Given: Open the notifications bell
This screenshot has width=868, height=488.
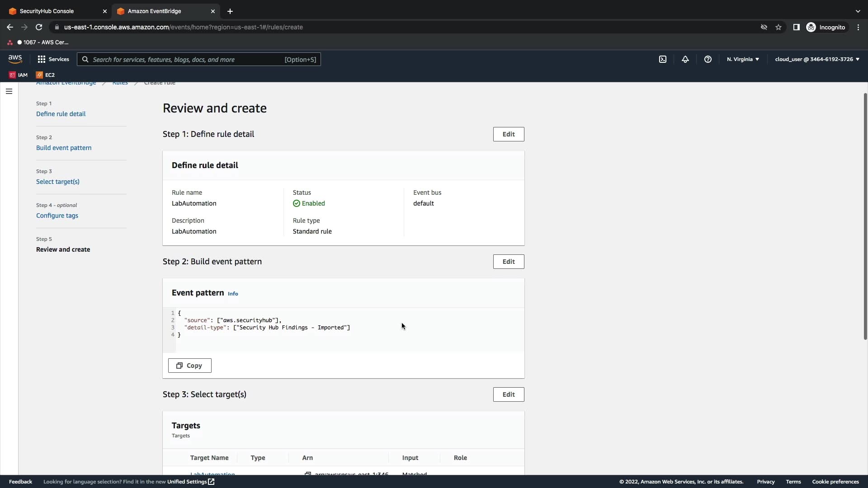Looking at the screenshot, I should point(685,59).
